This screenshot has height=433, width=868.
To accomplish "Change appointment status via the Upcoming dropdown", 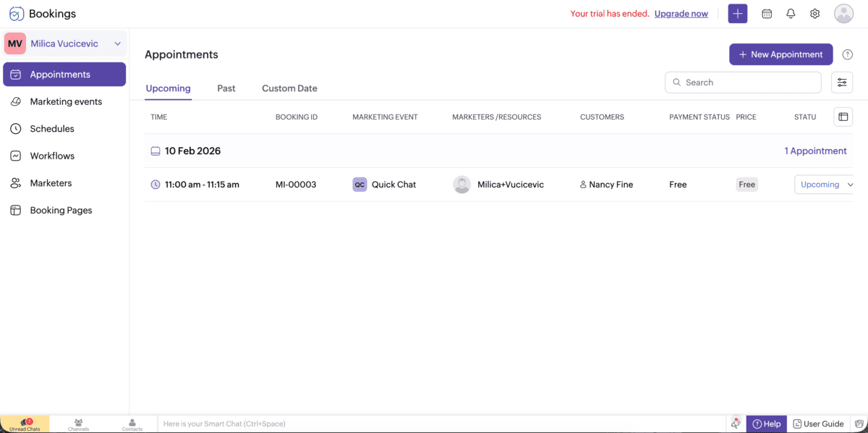I will pos(823,185).
